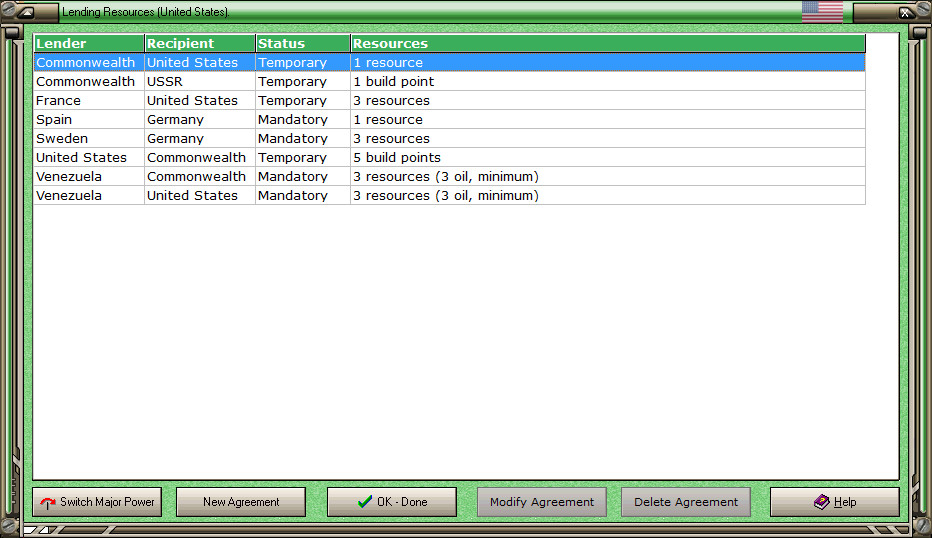Viewport: 932px width, 538px height.
Task: Open the Help button
Action: pos(835,502)
